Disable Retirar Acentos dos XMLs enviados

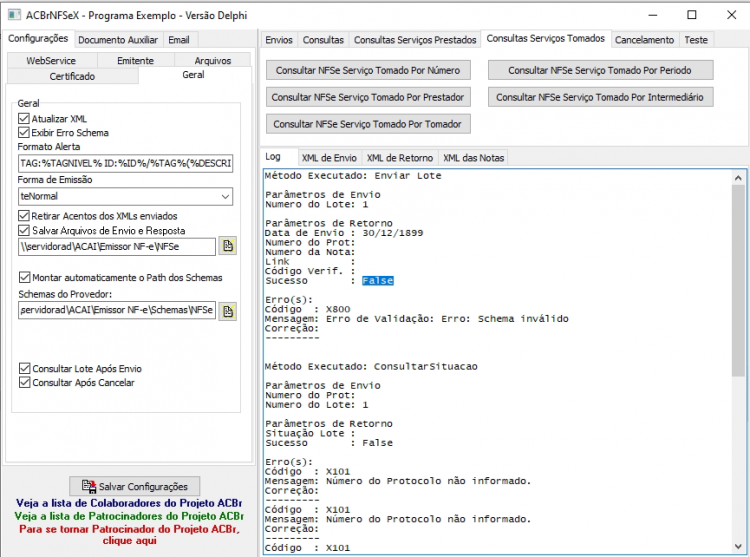point(24,216)
